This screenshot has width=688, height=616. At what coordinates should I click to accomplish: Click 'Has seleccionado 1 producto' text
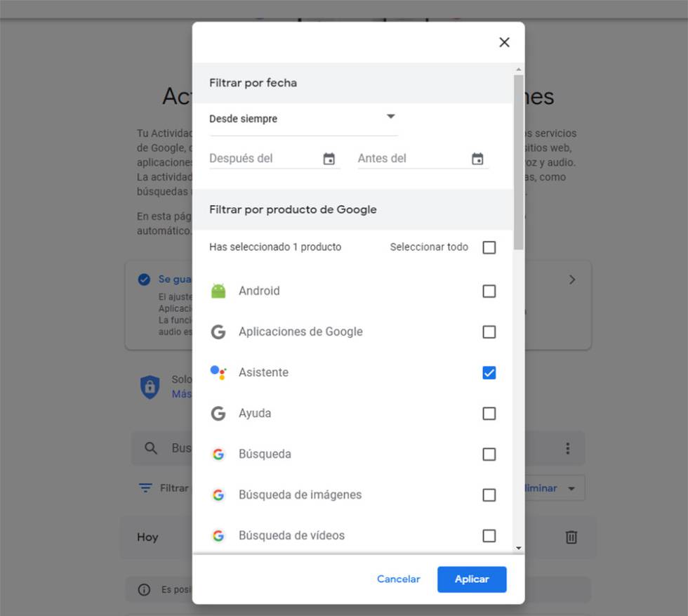(275, 247)
